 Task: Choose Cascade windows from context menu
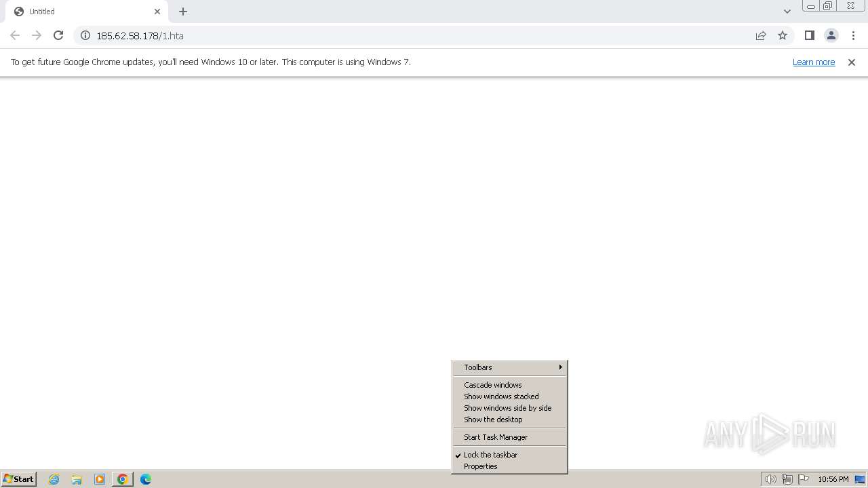coord(509,385)
